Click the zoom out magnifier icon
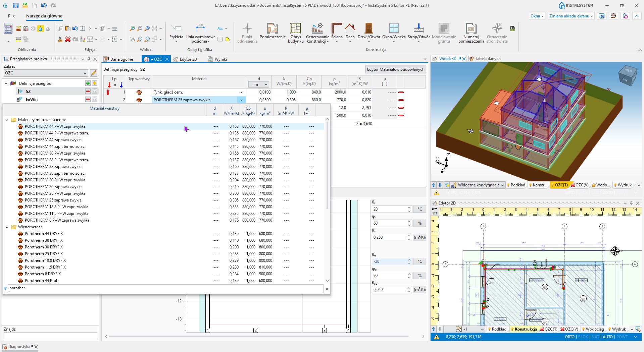Screen dimensions: 644x352 pyautogui.click(x=140, y=28)
